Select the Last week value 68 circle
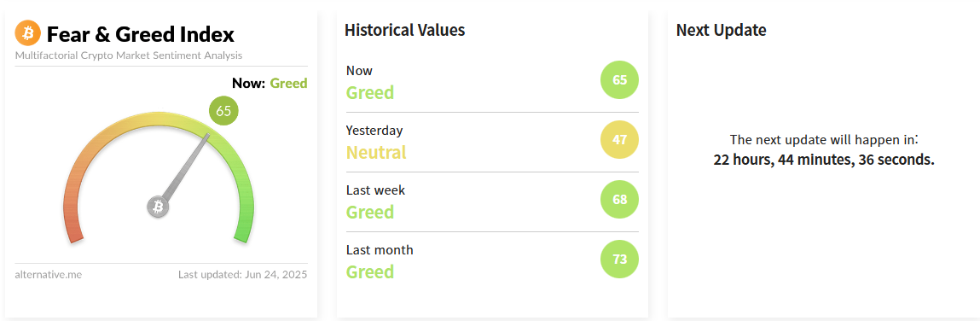The image size is (980, 321). click(x=619, y=200)
